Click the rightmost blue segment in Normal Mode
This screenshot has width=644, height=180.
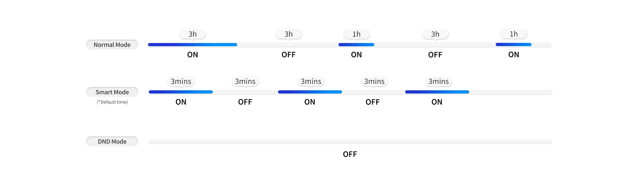tap(514, 44)
